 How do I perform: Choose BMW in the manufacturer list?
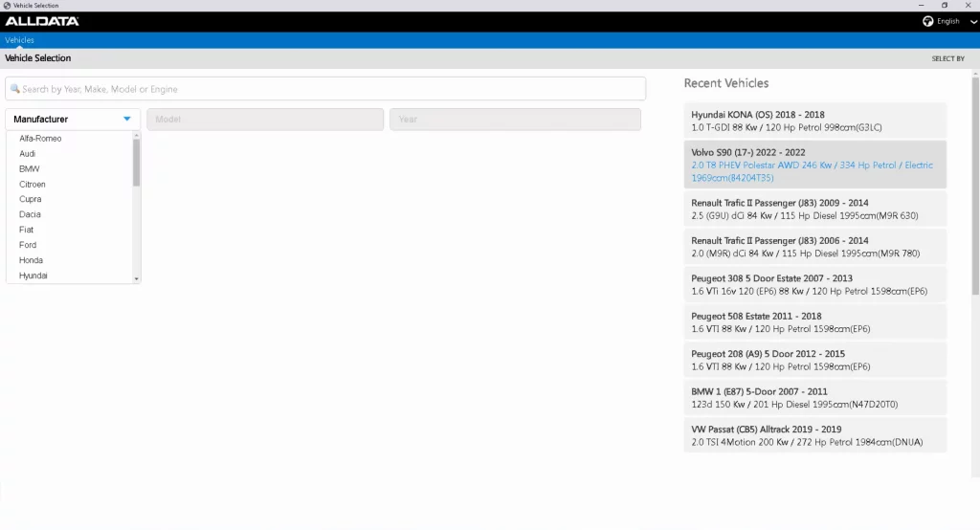[x=30, y=169]
